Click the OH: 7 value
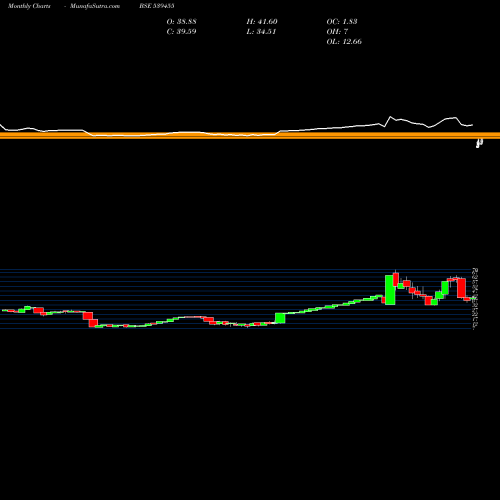Viewport: 500px width, 500px height. (x=337, y=32)
